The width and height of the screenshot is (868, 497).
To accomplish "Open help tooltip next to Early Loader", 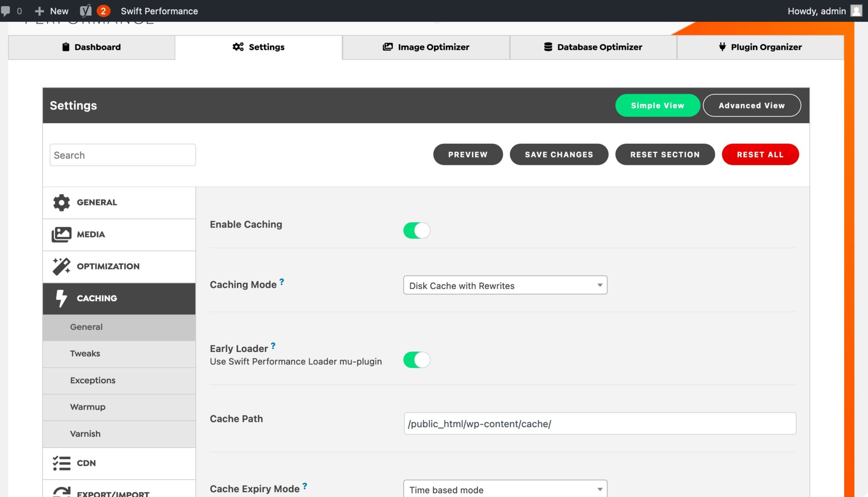I will click(273, 346).
